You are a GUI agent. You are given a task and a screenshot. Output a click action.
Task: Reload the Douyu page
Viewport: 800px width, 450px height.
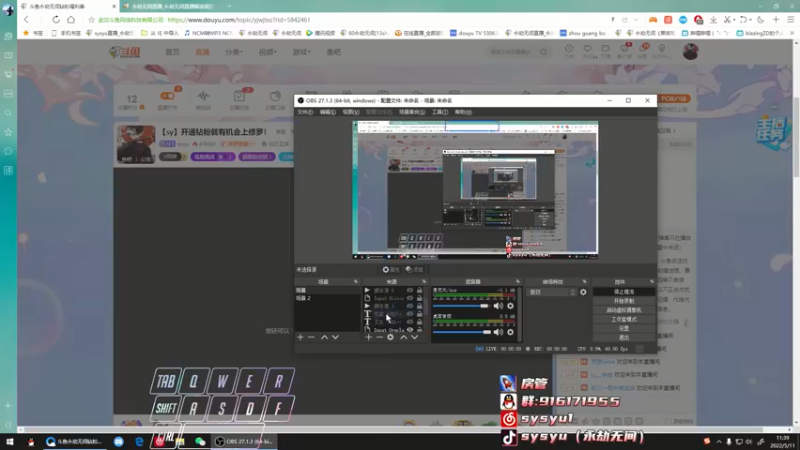click(56, 19)
